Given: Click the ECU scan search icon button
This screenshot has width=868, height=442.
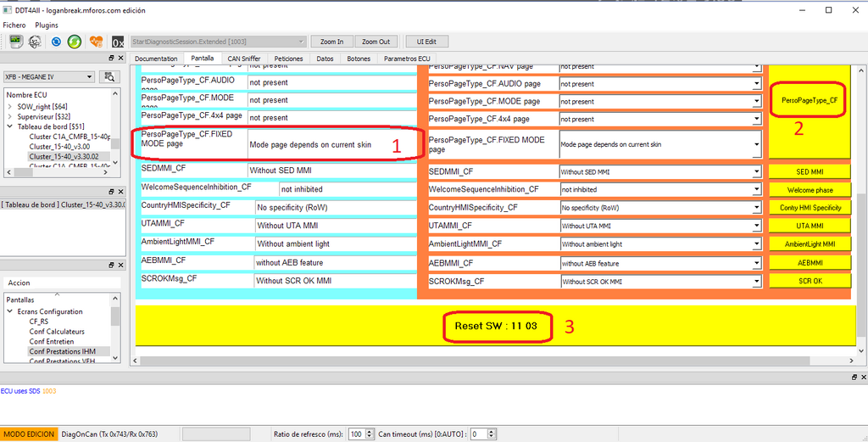Looking at the screenshot, I should click(109, 77).
